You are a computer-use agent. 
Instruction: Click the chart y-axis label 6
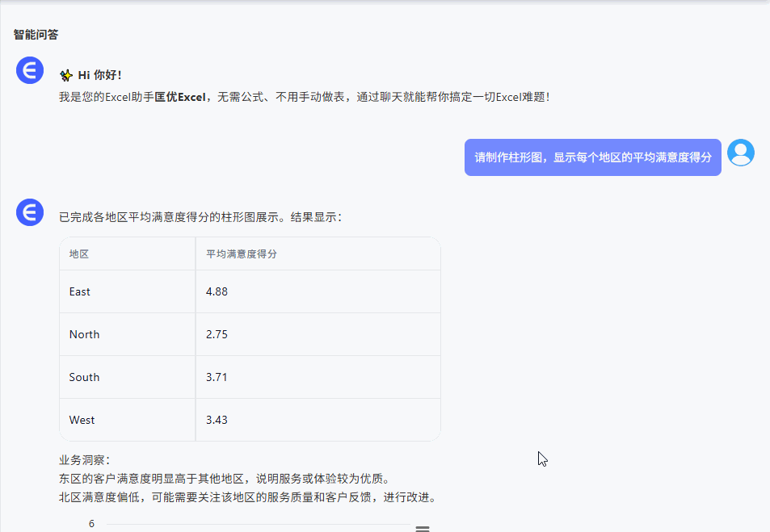click(91, 524)
